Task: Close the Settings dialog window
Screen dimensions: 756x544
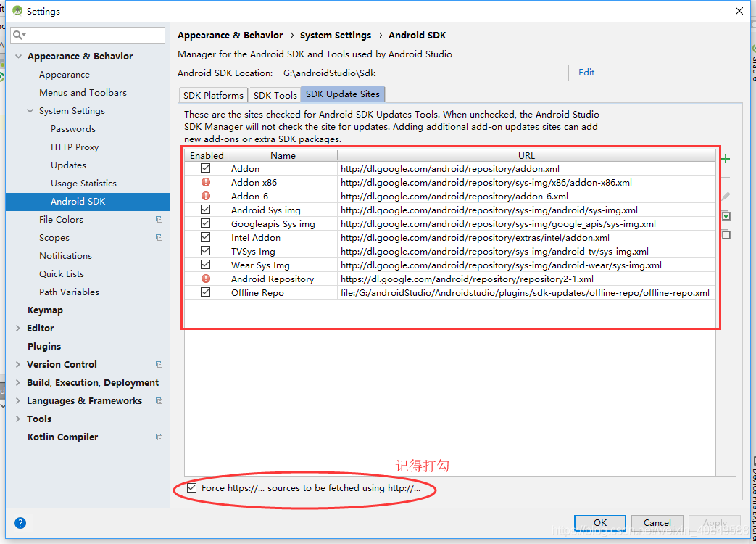Action: 739,11
